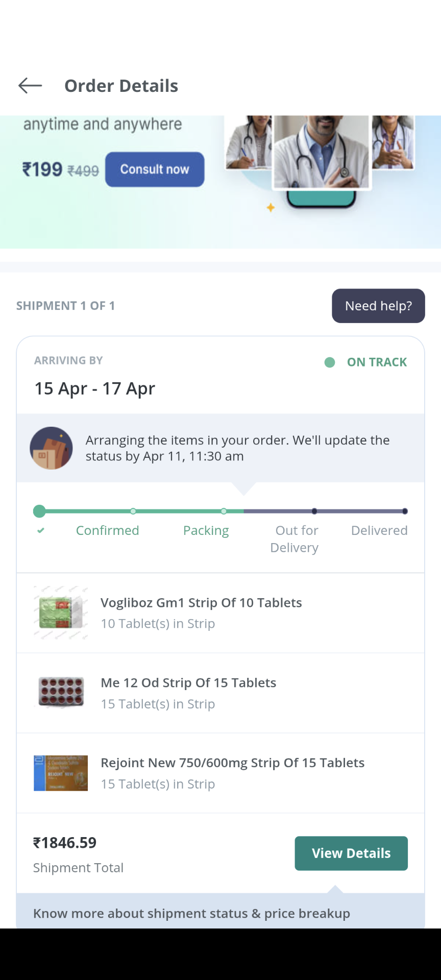Tap the 15 Apr - 17 Apr arrival date
Viewport: 441px width, 980px height.
[x=94, y=388]
